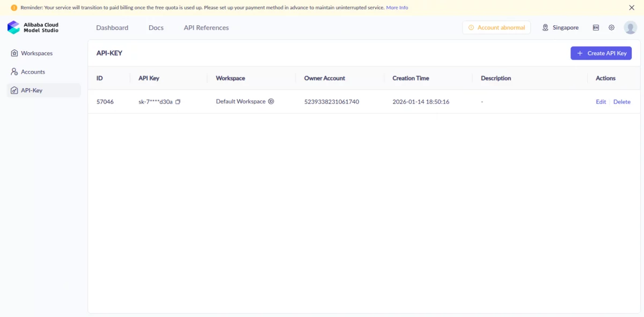Viewport: 644px width, 317px height.
Task: Edit the API key with ID 57046
Action: click(601, 102)
